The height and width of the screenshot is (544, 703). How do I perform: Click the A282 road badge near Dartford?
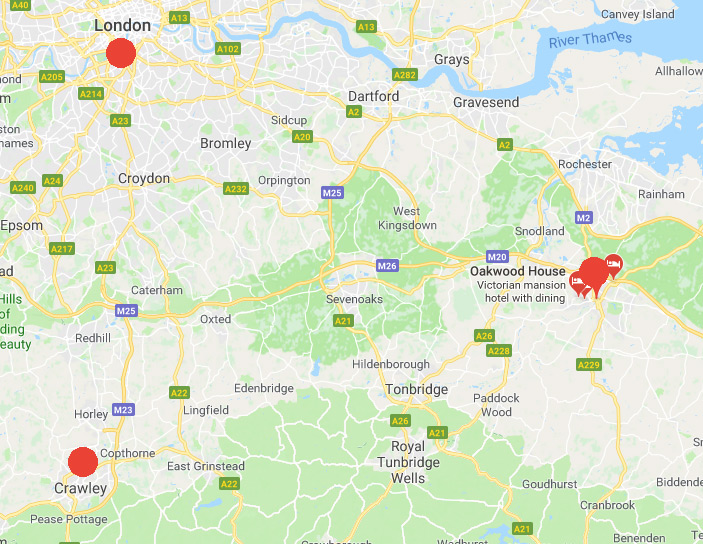point(405,75)
